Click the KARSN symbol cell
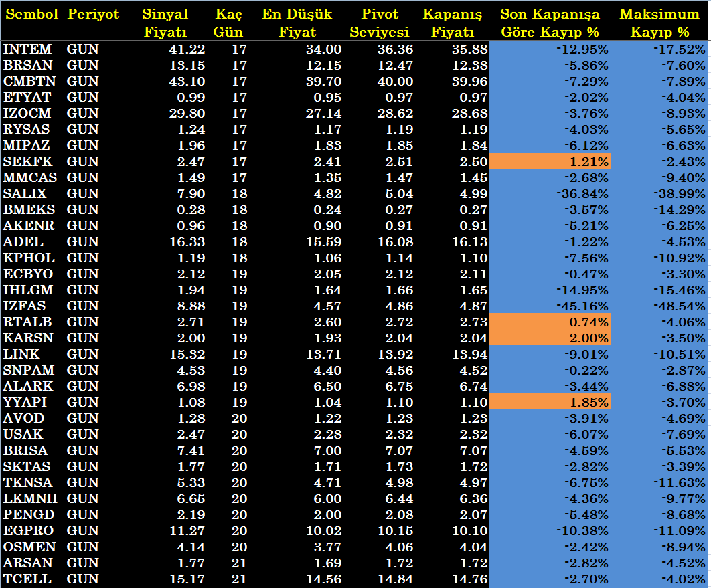 tap(28, 338)
